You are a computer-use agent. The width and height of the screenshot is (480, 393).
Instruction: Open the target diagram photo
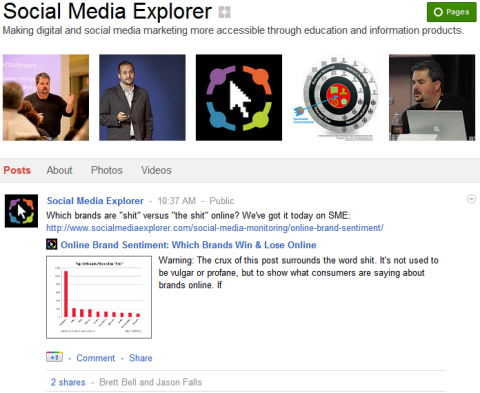(335, 97)
